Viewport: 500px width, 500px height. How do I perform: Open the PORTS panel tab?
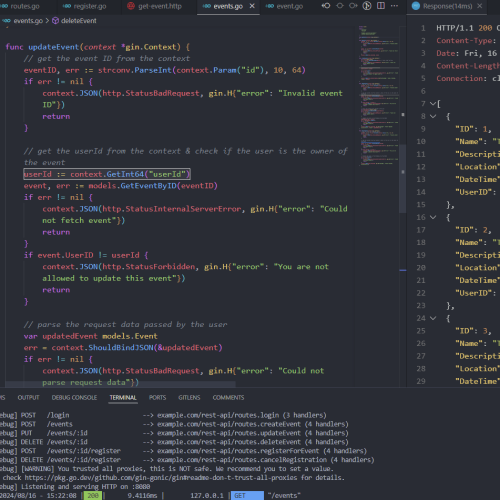pyautogui.click(x=157, y=398)
